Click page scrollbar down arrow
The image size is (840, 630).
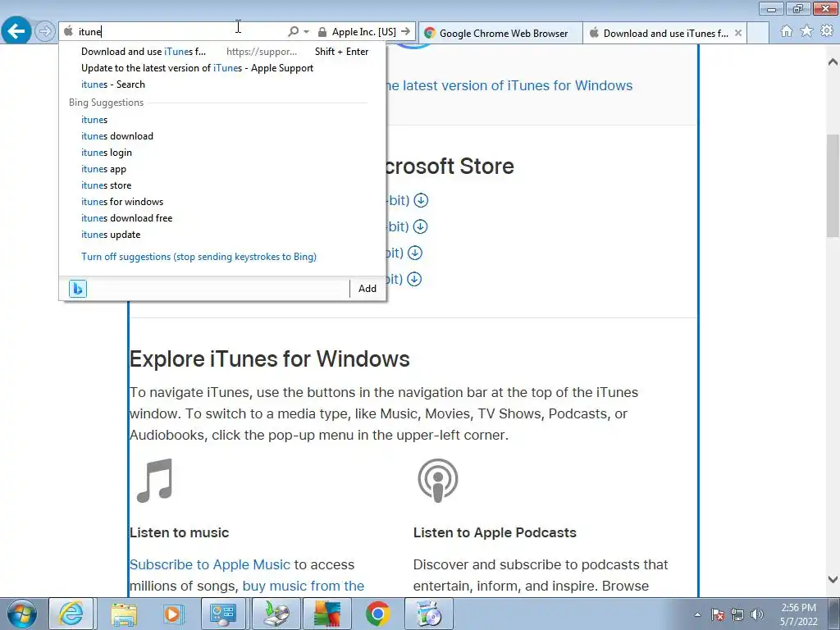pyautogui.click(x=833, y=580)
